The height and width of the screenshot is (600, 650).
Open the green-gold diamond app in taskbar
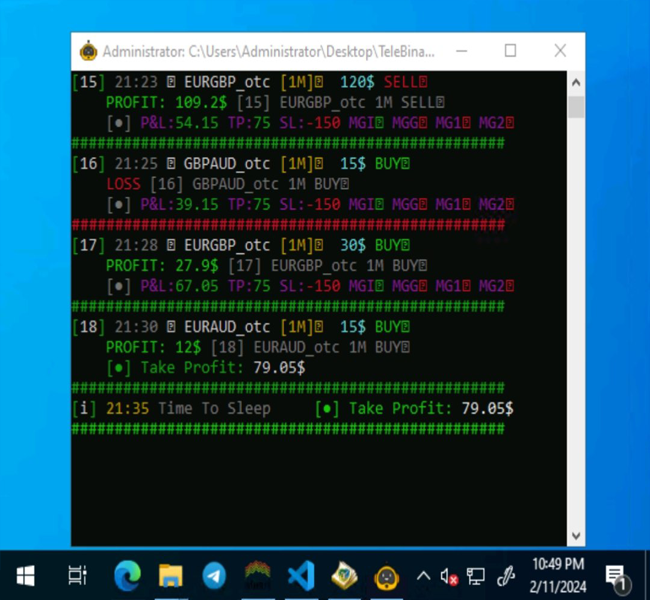pyautogui.click(x=344, y=575)
